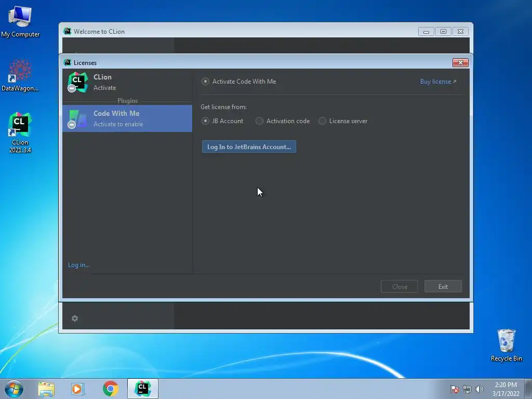532x399 pixels.
Task: Choose the License server option
Action: coord(322,121)
